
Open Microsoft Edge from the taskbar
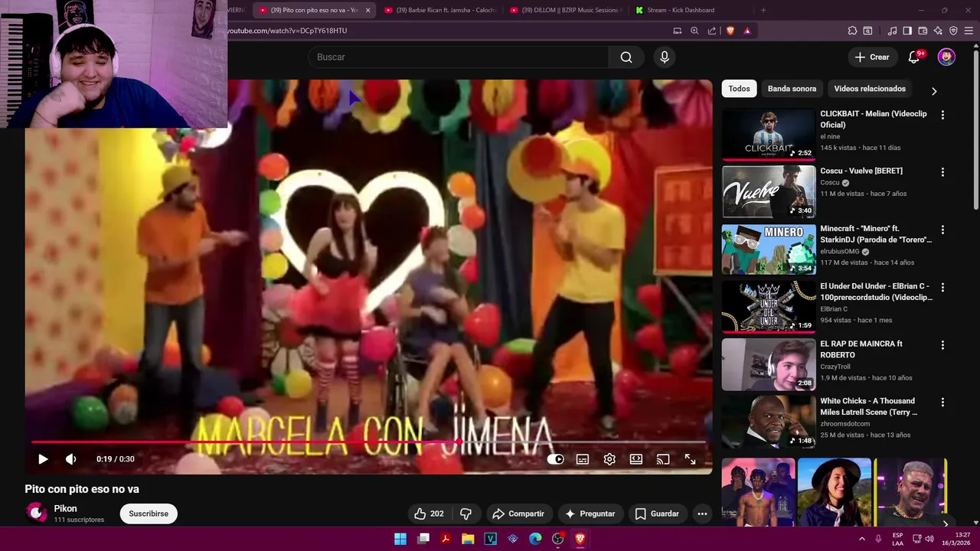[x=535, y=539]
